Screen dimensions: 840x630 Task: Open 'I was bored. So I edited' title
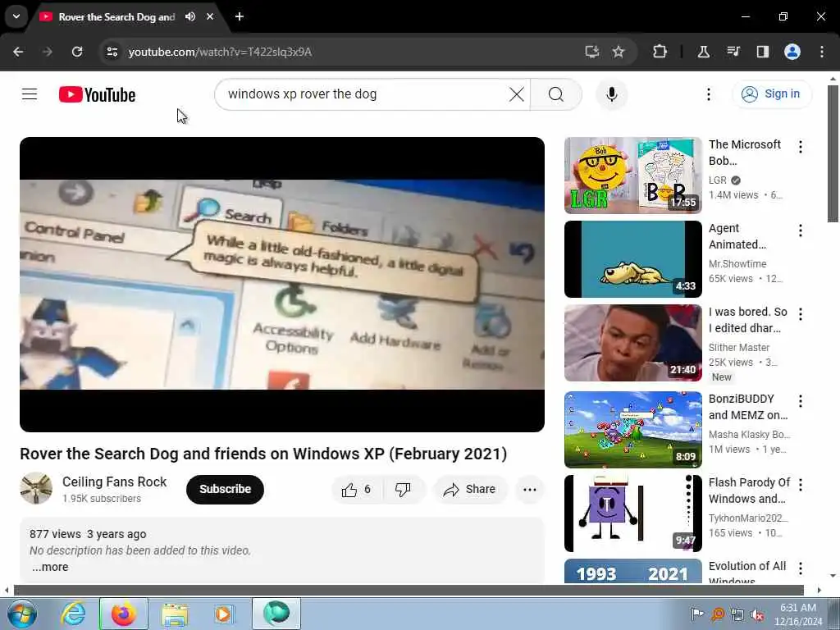pos(748,320)
